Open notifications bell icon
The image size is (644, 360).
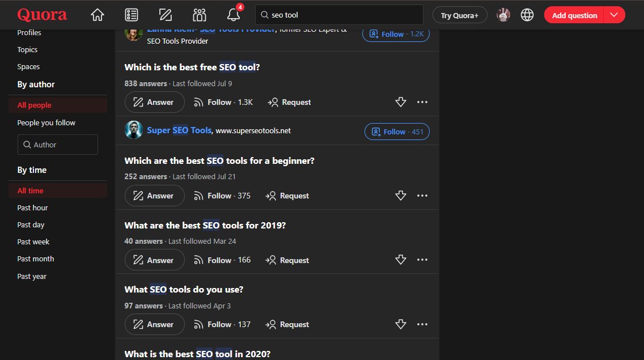click(234, 15)
